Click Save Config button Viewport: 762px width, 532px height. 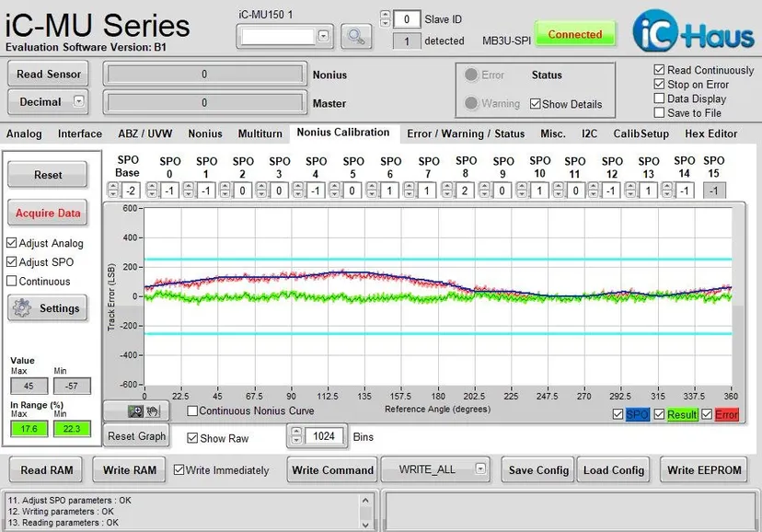pyautogui.click(x=538, y=469)
